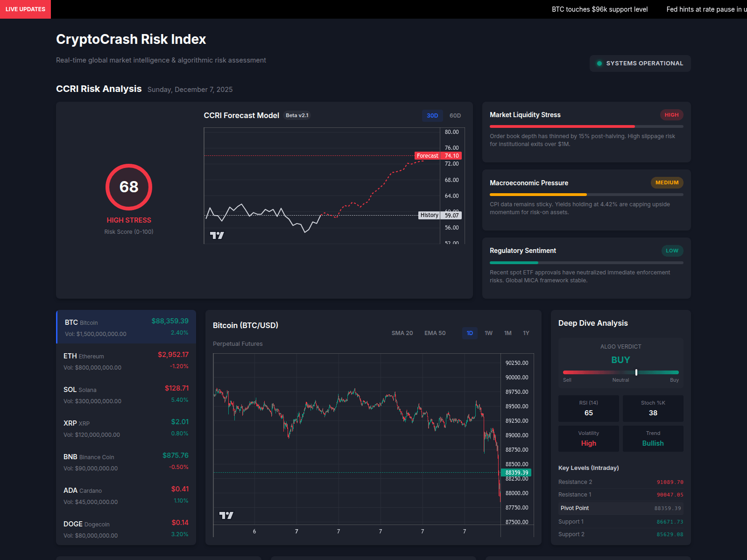Click the Market Liquidity Stress progress bar
747x560 pixels.
tap(586, 126)
